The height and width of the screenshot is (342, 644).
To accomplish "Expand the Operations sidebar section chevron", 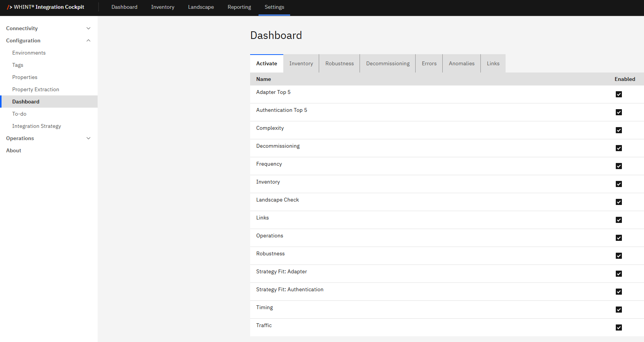I will [x=88, y=138].
